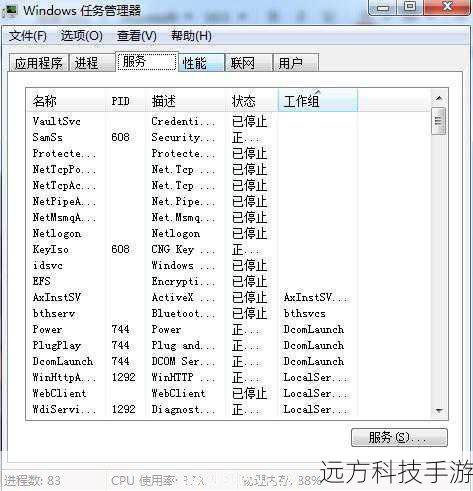Select the NetMsmqA... service row

(228, 217)
